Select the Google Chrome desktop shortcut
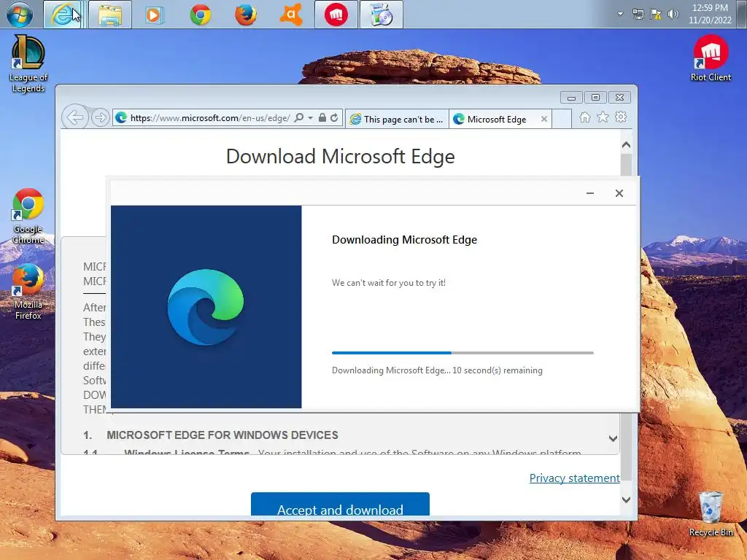 click(x=28, y=216)
